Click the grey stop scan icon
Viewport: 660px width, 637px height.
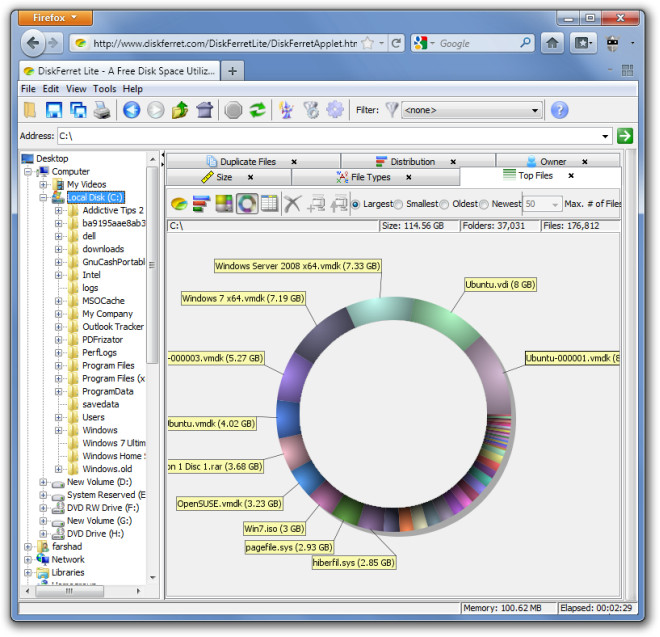click(x=233, y=110)
